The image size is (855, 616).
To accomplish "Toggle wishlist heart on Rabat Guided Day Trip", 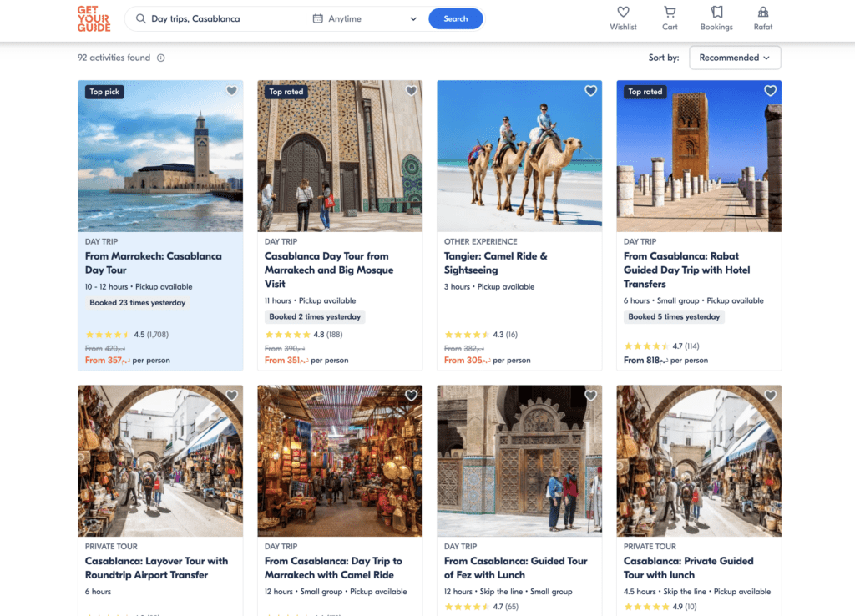I will (x=771, y=91).
